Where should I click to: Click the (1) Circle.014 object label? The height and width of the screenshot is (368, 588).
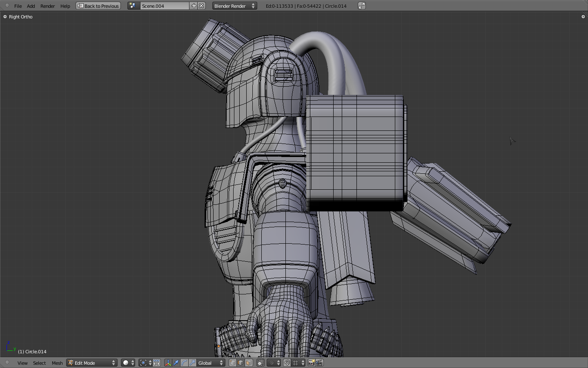point(32,352)
